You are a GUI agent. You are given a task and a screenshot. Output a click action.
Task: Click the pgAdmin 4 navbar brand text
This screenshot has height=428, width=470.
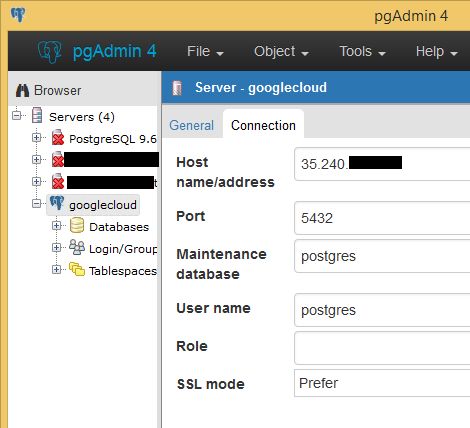click(115, 51)
